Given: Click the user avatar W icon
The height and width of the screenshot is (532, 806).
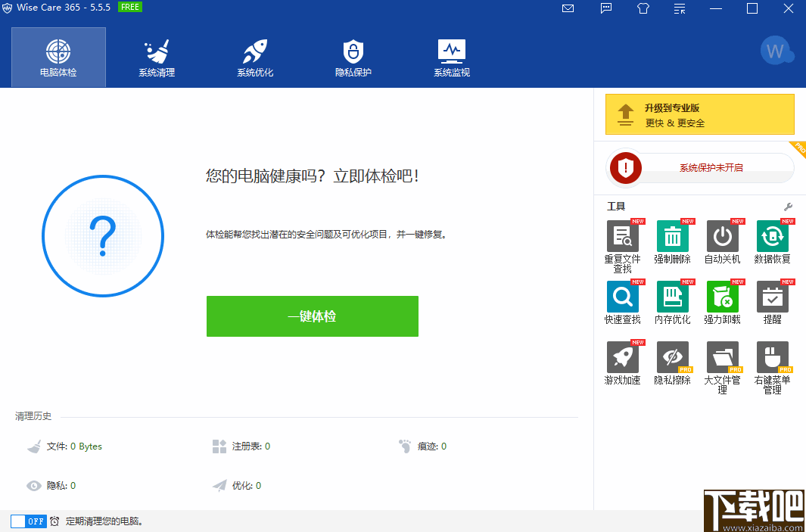Looking at the screenshot, I should [777, 51].
